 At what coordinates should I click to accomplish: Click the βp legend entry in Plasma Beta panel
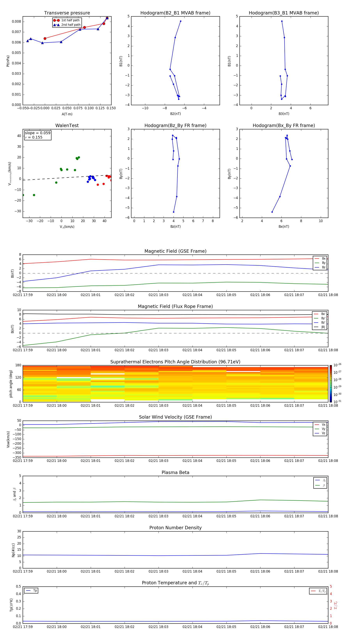[320, 480]
